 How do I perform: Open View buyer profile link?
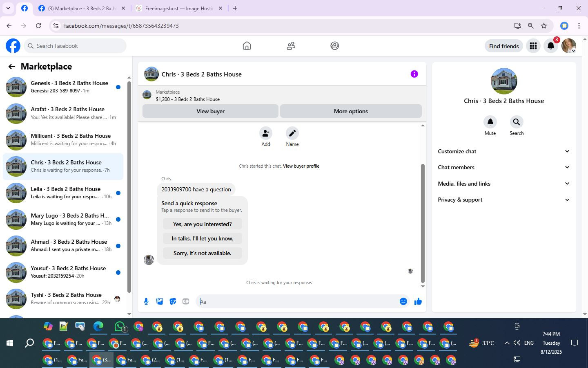301,166
